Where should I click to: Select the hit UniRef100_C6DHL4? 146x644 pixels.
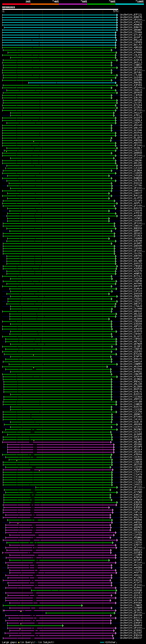131,120
